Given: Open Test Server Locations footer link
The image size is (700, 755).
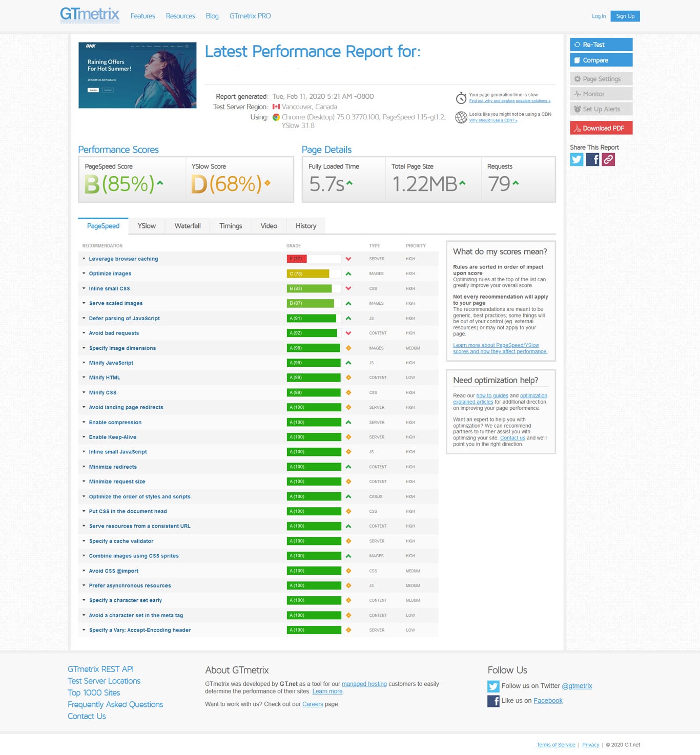Looking at the screenshot, I should point(104,681).
